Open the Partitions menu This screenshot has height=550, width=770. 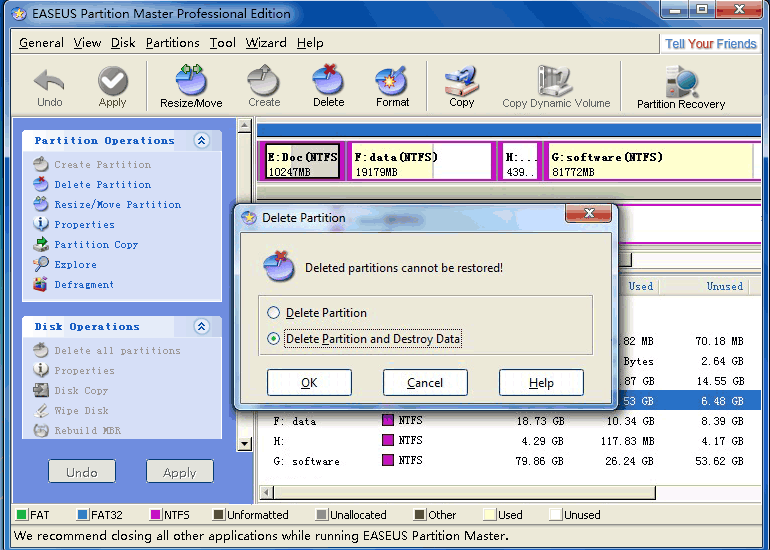click(172, 43)
